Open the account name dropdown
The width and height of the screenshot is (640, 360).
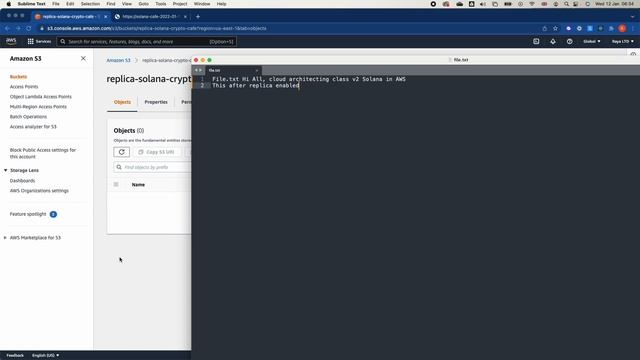622,41
